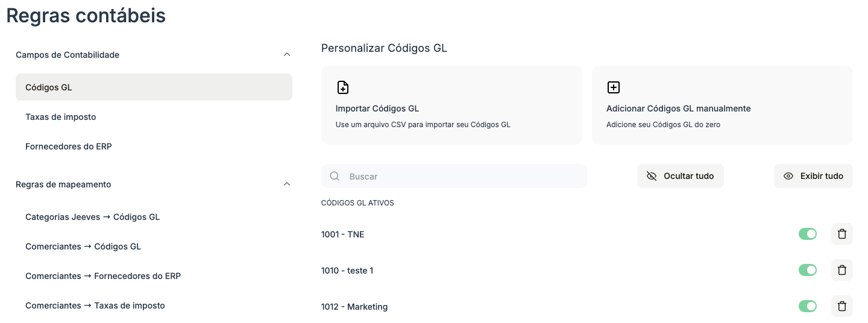Click the search magnifier icon
The width and height of the screenshot is (868, 323).
[x=335, y=176]
